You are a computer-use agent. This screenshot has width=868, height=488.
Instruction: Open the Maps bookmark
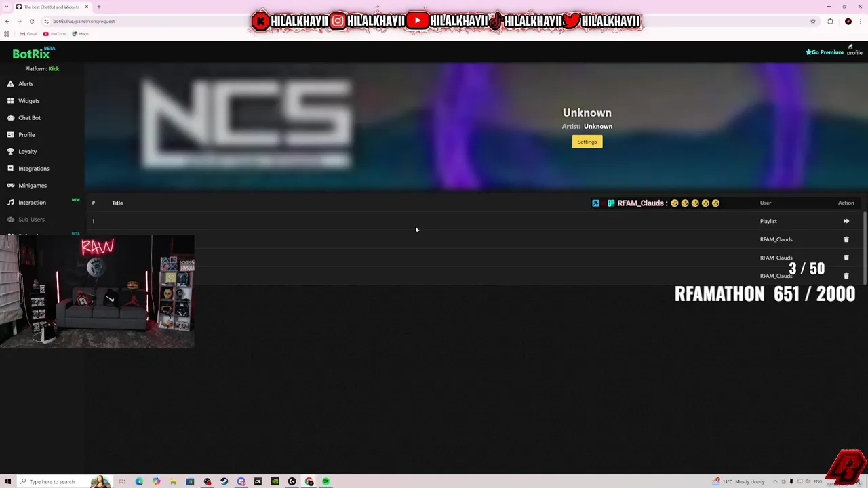click(x=80, y=34)
